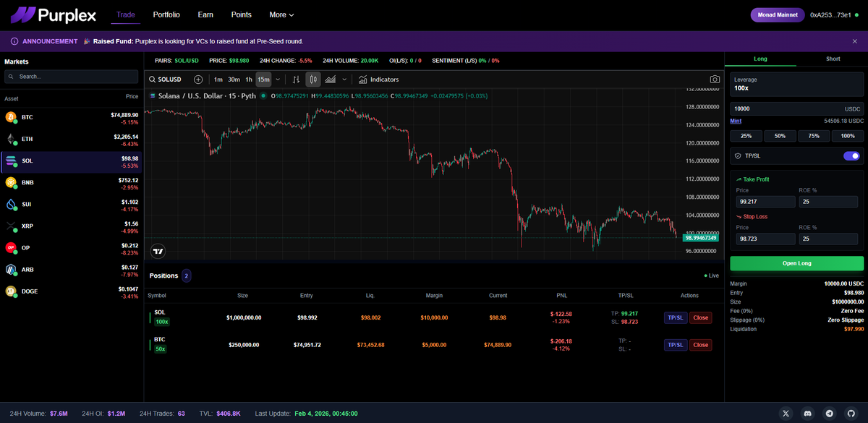
Task: Click the Mint link
Action: pyautogui.click(x=736, y=121)
